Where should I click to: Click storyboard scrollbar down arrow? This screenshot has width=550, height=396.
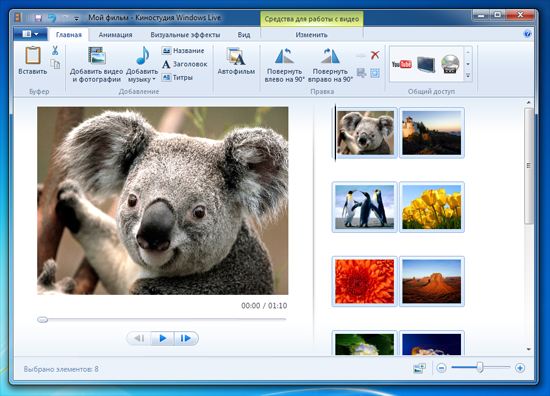point(529,349)
